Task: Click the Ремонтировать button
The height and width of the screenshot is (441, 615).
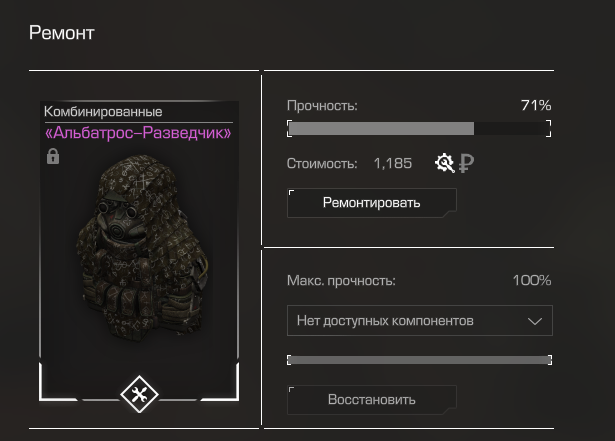Action: 372,203
